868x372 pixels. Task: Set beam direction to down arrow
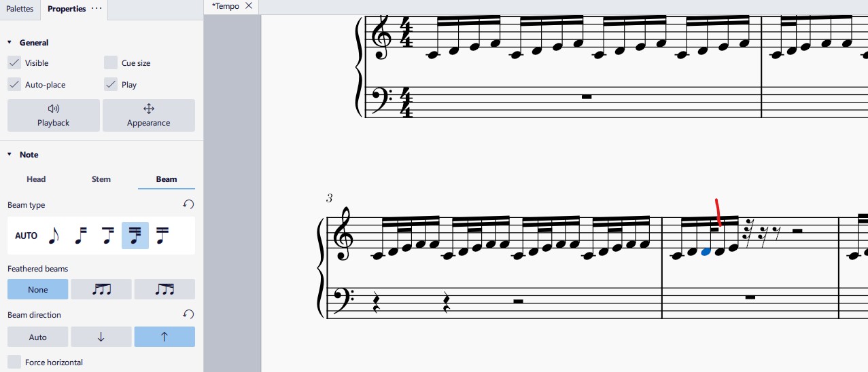click(101, 337)
